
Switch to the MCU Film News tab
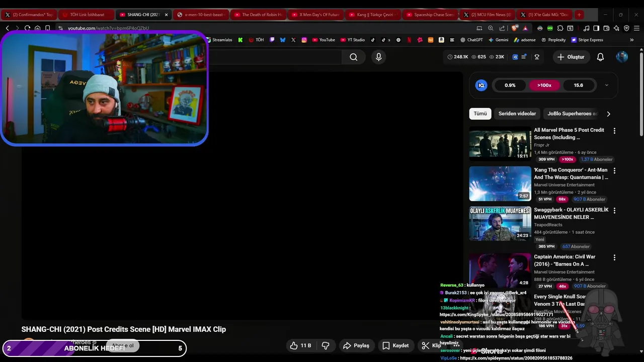tap(488, 15)
